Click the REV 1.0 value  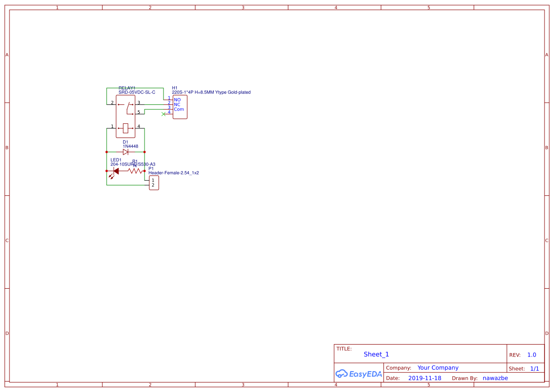(531, 354)
